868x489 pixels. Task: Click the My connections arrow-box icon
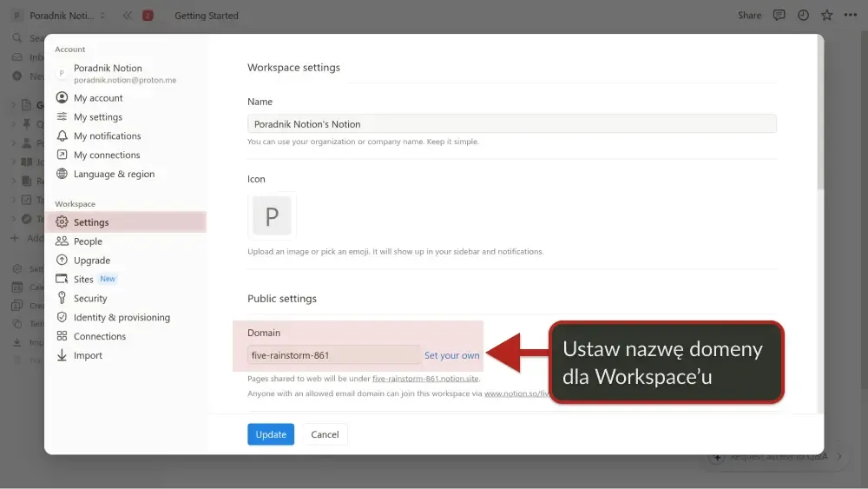(62, 155)
